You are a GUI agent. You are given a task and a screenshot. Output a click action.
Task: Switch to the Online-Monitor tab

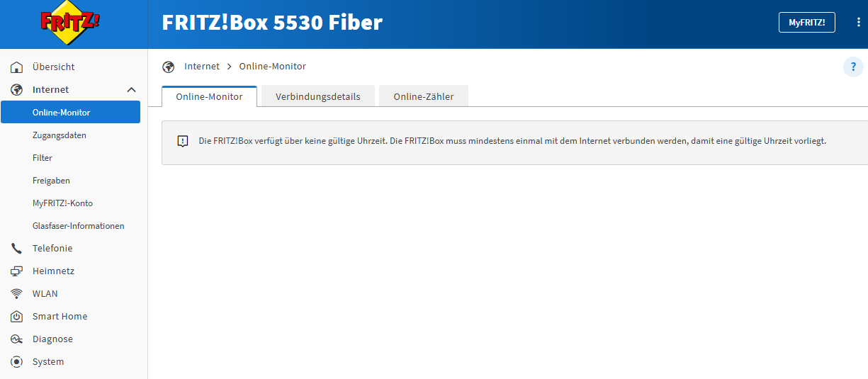point(209,96)
